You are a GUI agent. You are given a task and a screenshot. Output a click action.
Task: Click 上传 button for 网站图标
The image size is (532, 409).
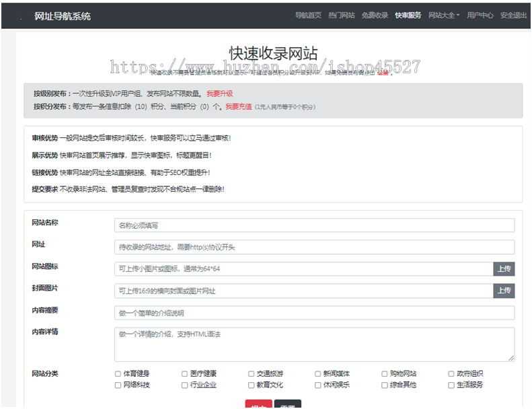(x=504, y=269)
